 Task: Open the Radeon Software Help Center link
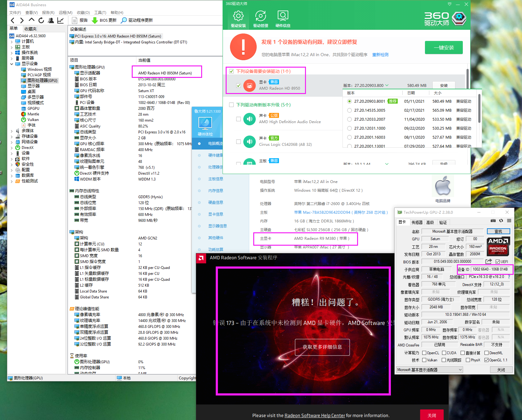tap(315, 416)
